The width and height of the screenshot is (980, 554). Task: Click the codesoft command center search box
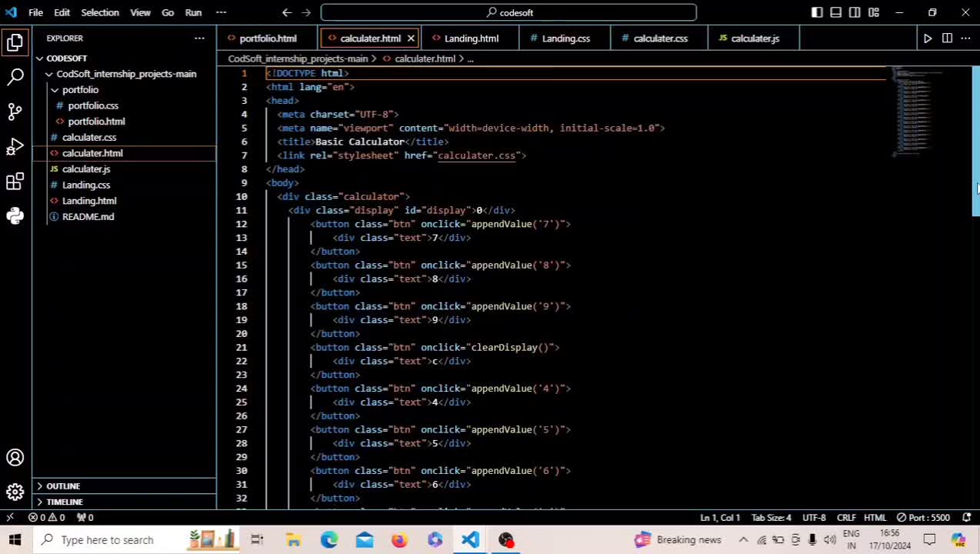pyautogui.click(x=508, y=12)
